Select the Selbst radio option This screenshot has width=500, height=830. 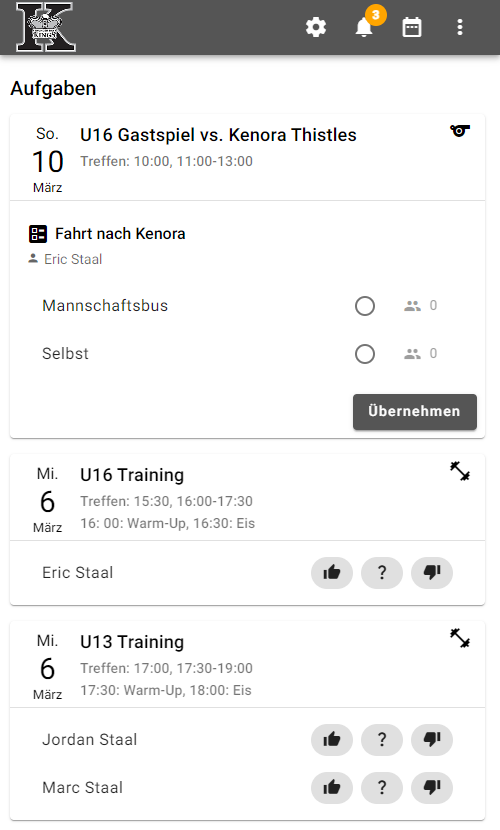click(x=365, y=354)
